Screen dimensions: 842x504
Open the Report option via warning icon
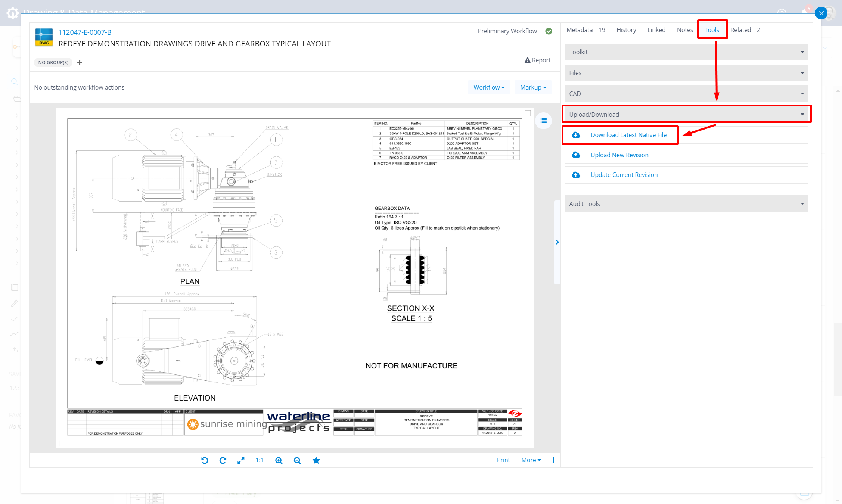tap(538, 60)
